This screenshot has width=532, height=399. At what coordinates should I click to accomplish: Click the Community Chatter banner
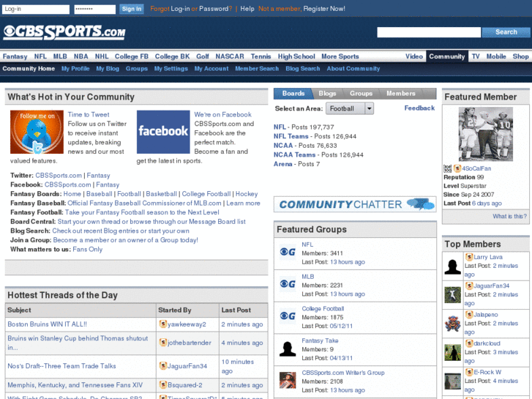pyautogui.click(x=355, y=204)
